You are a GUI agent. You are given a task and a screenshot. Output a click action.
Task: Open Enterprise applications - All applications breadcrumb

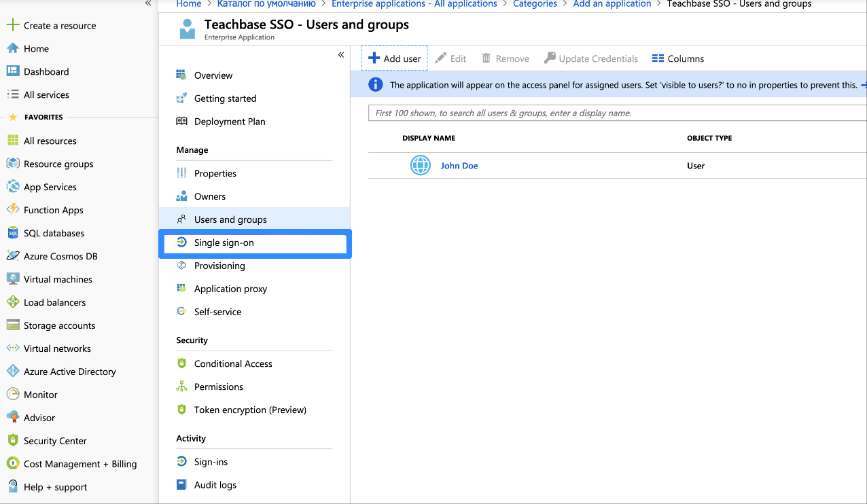click(414, 4)
